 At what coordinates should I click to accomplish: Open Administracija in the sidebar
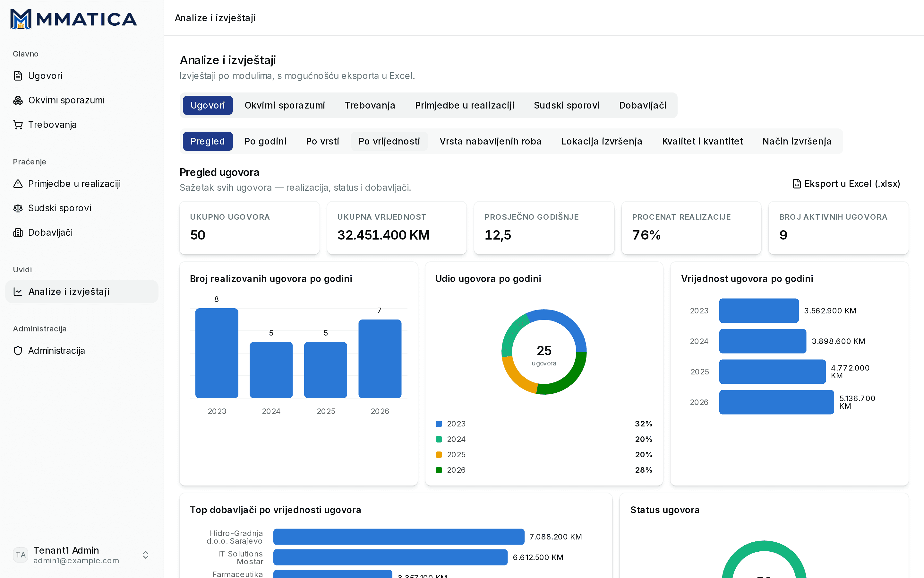pyautogui.click(x=82, y=351)
